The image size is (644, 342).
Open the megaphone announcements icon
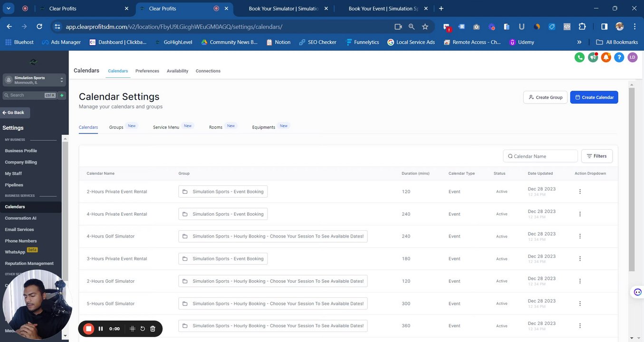(593, 57)
